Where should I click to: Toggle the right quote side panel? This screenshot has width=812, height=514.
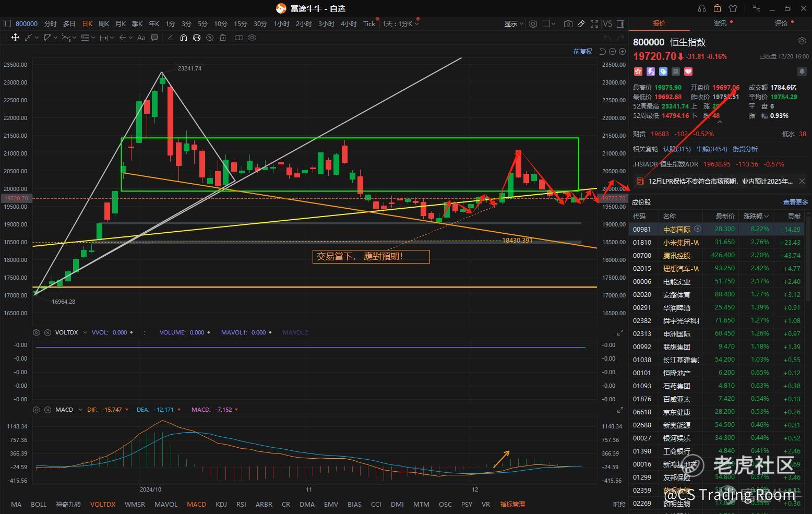point(620,23)
